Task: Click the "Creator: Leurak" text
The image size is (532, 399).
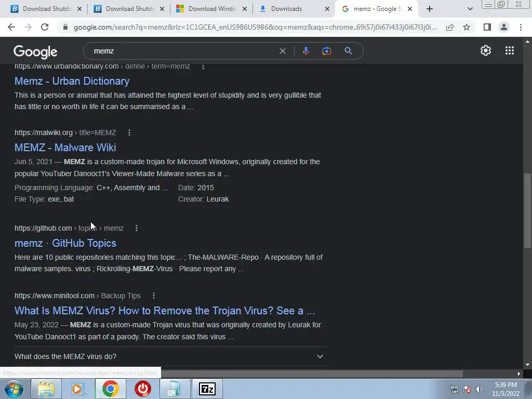Action: (203, 199)
